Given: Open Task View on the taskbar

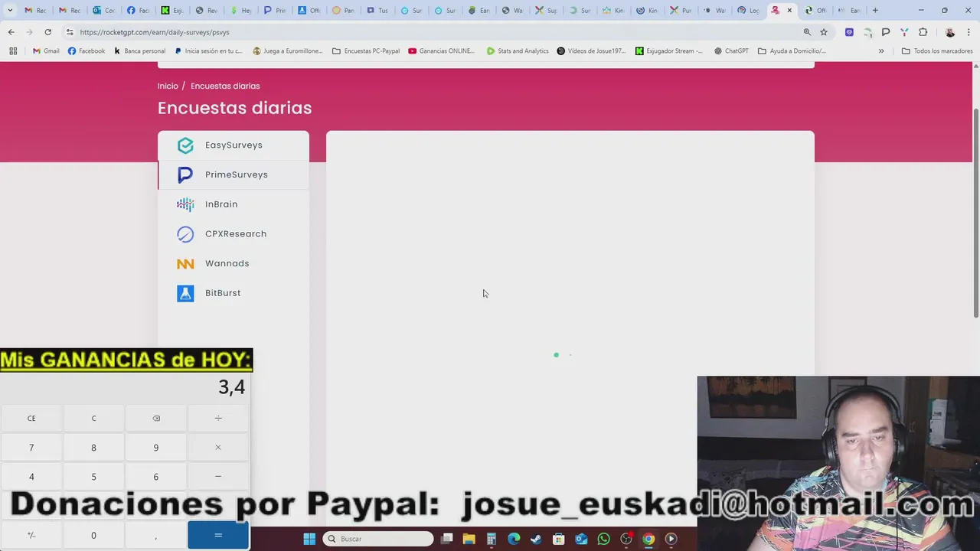Looking at the screenshot, I should tap(447, 539).
